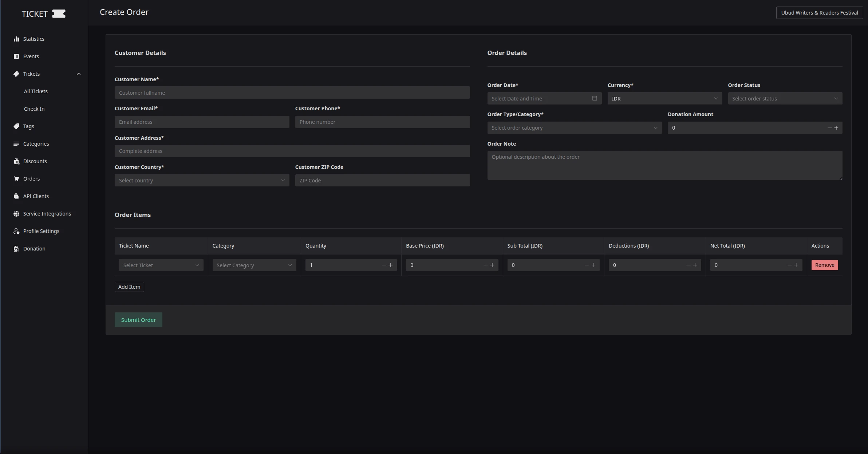
Task: Increase Deductions value with plus stepper
Action: pyautogui.click(x=695, y=265)
